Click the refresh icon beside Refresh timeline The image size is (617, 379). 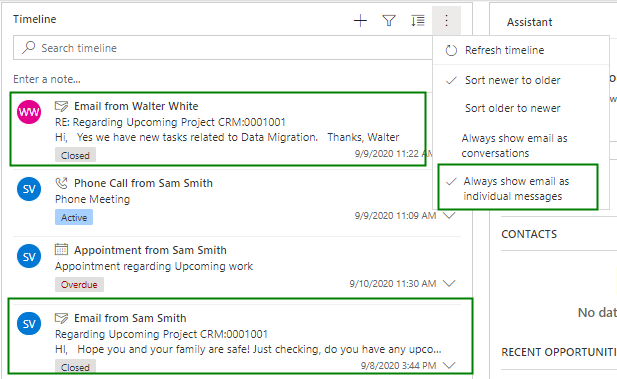pos(451,50)
